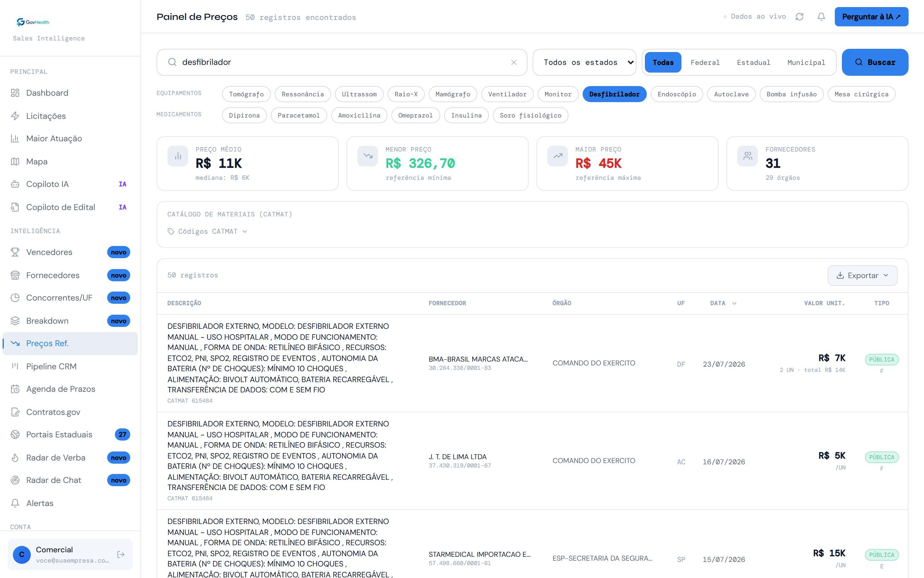The image size is (924, 578).
Task: Click the Portais Estaduais globe icon
Action: (15, 435)
